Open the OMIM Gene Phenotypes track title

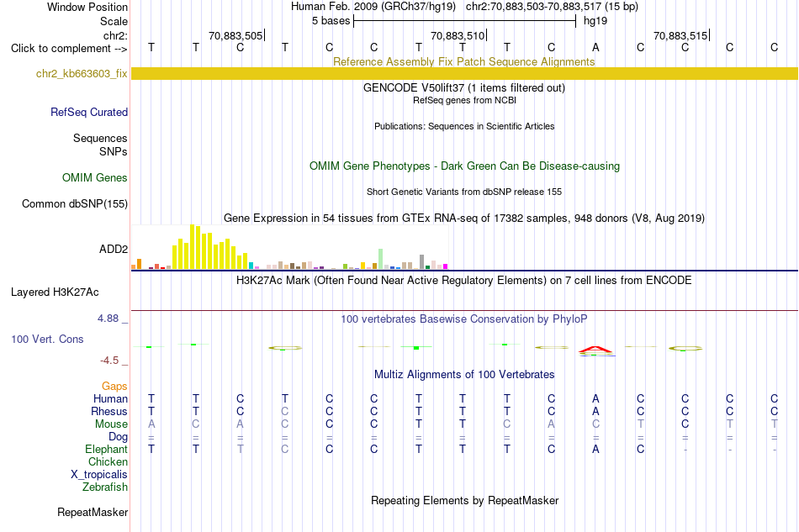464,166
